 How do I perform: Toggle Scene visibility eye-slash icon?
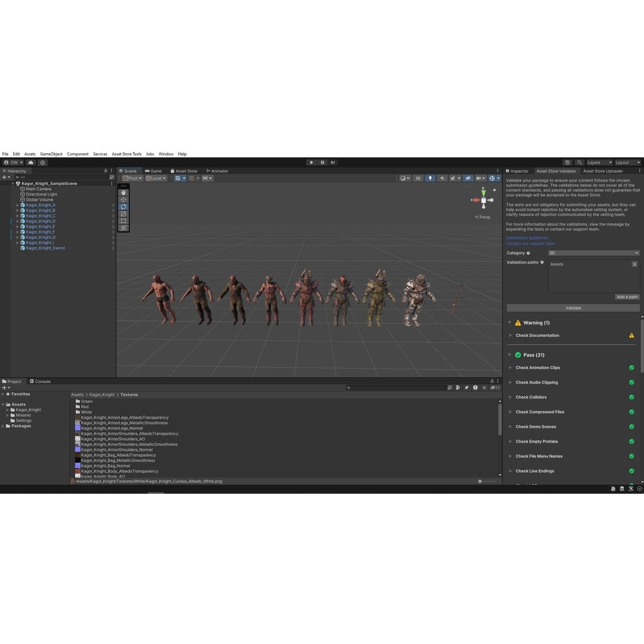(x=468, y=178)
